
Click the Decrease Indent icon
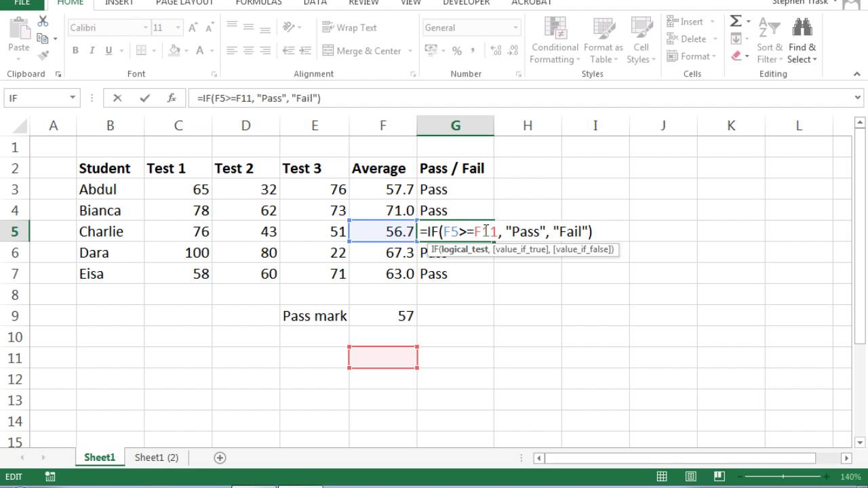[290, 50]
